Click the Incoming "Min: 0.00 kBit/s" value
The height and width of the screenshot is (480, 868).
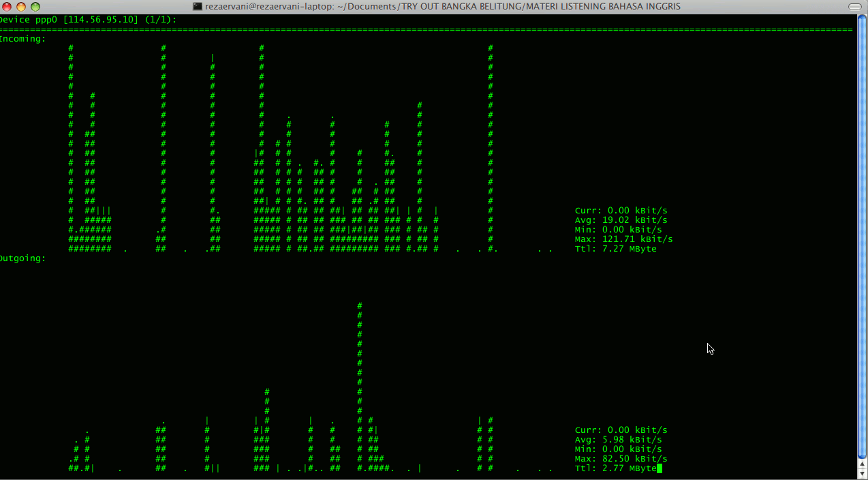(x=619, y=230)
